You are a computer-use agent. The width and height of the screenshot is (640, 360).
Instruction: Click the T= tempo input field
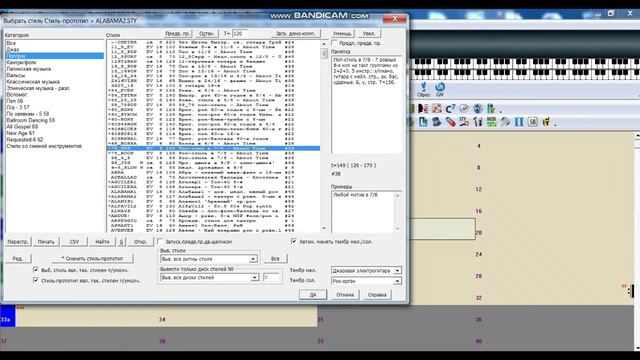pyautogui.click(x=240, y=33)
